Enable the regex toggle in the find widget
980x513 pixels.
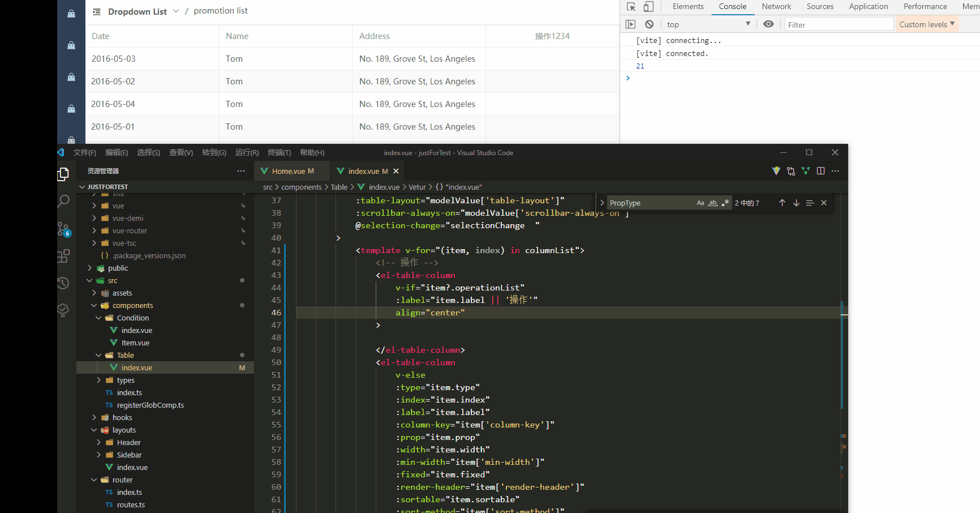[726, 203]
